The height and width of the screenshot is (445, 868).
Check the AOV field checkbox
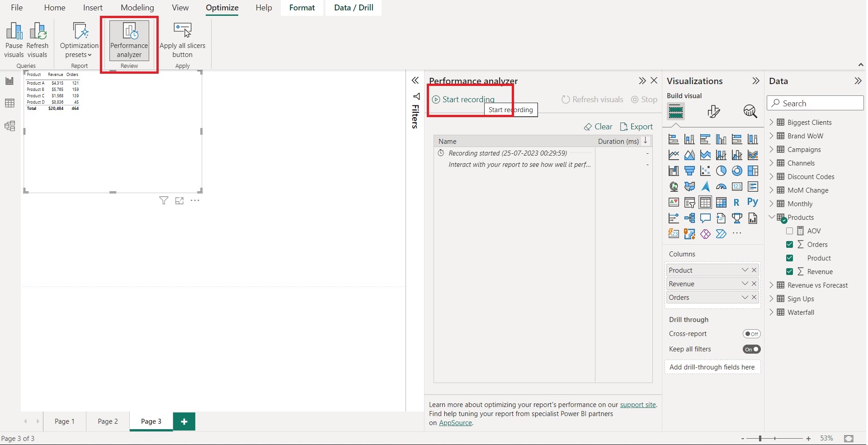790,231
